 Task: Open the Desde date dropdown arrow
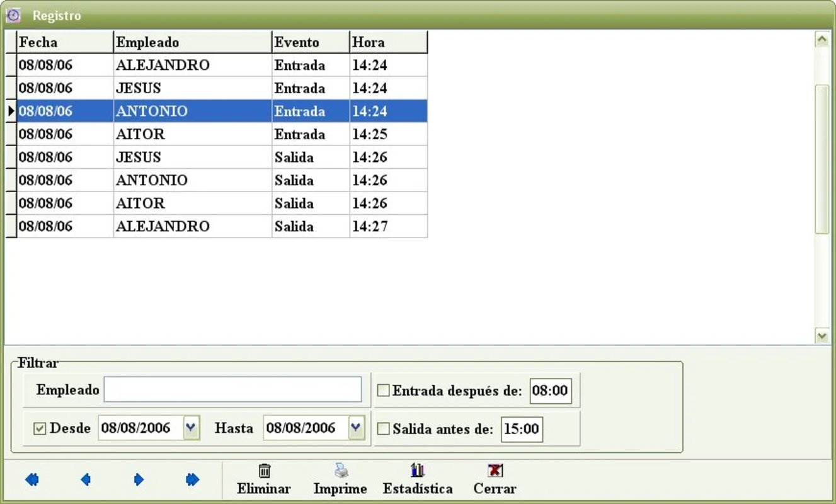pyautogui.click(x=192, y=428)
